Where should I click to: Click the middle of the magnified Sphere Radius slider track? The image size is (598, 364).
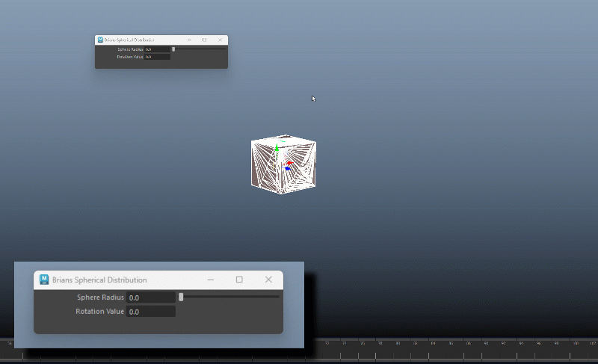pyautogui.click(x=229, y=297)
